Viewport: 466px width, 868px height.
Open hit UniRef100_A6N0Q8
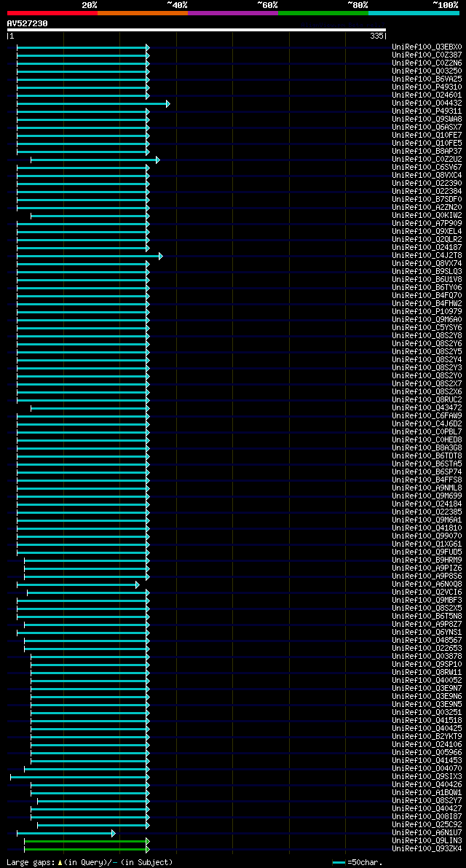click(427, 584)
